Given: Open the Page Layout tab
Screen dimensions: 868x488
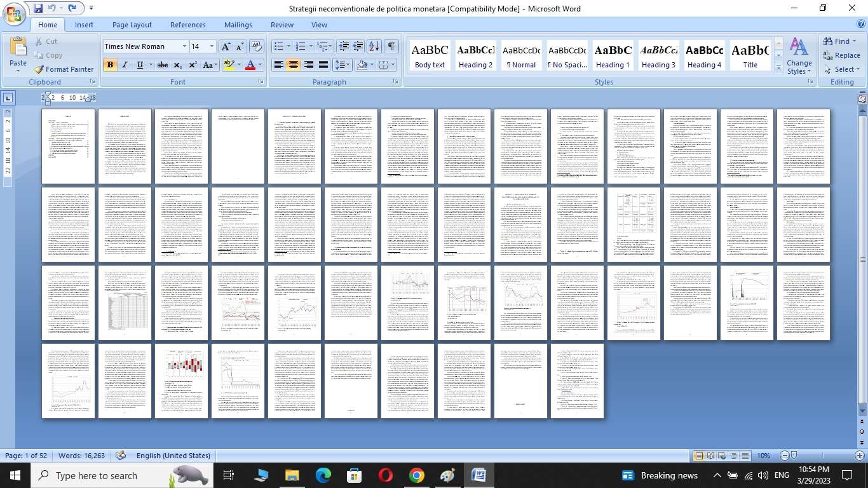Looking at the screenshot, I should coord(132,25).
